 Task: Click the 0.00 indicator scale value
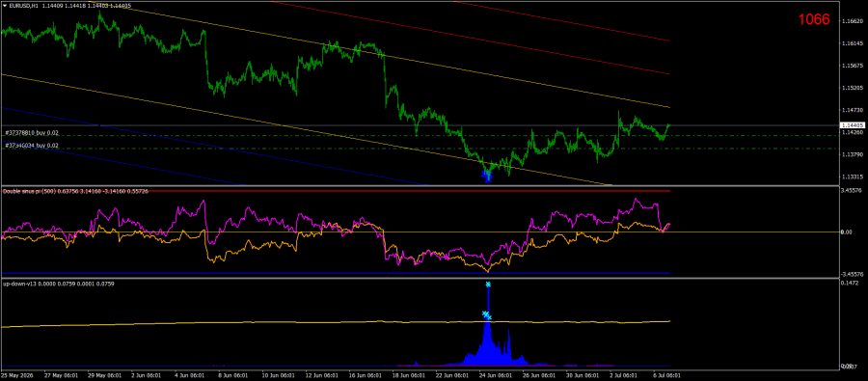[846, 232]
